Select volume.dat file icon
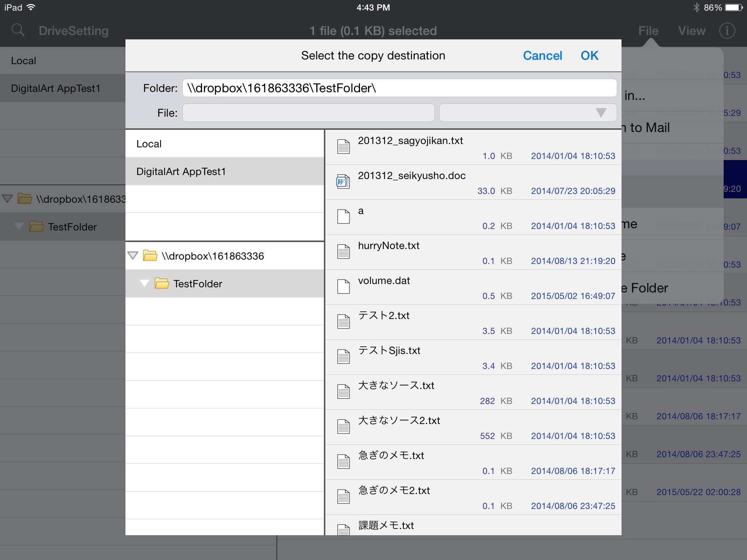The image size is (747, 560). 343,287
